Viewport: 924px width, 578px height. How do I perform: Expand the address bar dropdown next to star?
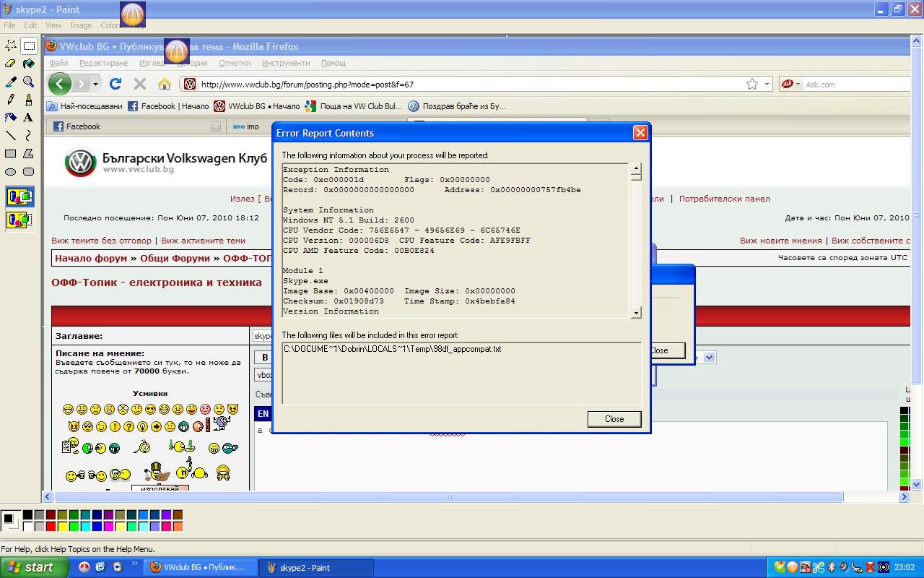pos(767,85)
